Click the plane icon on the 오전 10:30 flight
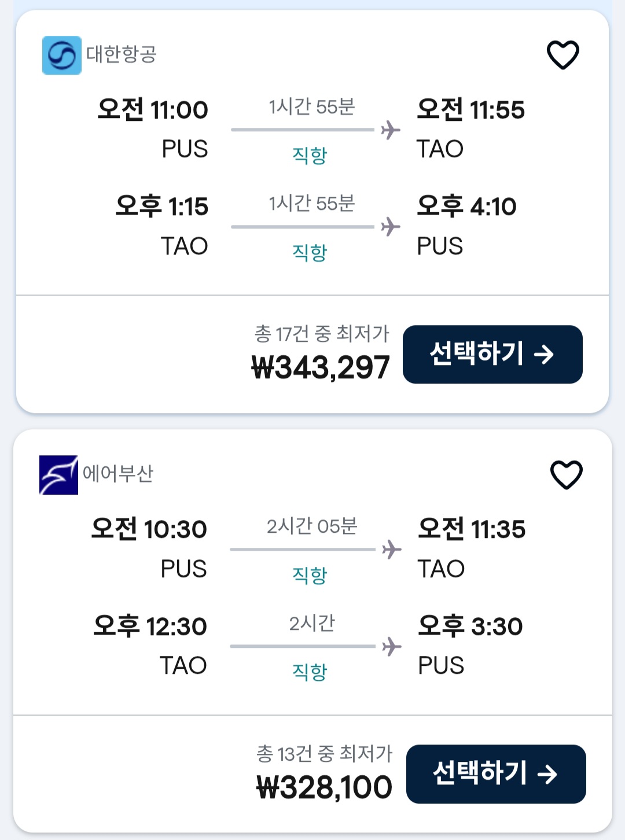The height and width of the screenshot is (840, 625). click(392, 549)
